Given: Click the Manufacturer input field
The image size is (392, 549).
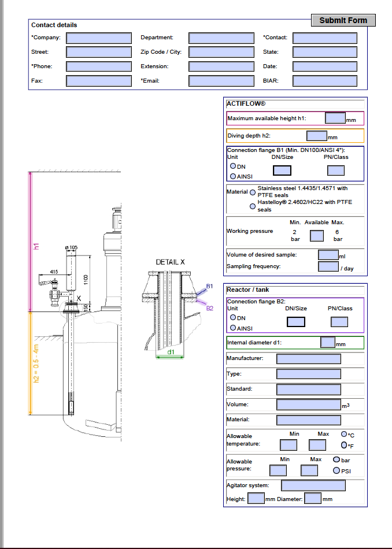Looking at the screenshot, I should pyautogui.click(x=308, y=358).
